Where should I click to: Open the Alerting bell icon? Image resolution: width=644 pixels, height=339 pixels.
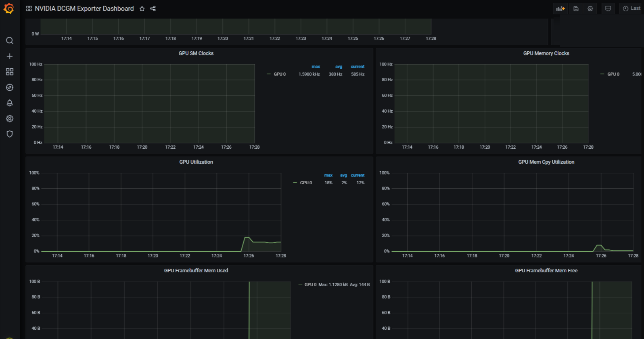tap(10, 103)
